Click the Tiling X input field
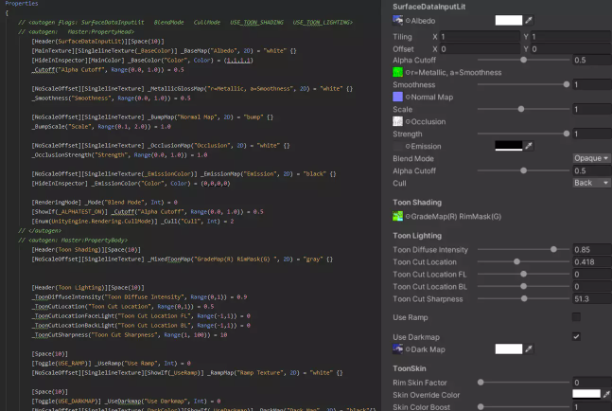 (480, 37)
